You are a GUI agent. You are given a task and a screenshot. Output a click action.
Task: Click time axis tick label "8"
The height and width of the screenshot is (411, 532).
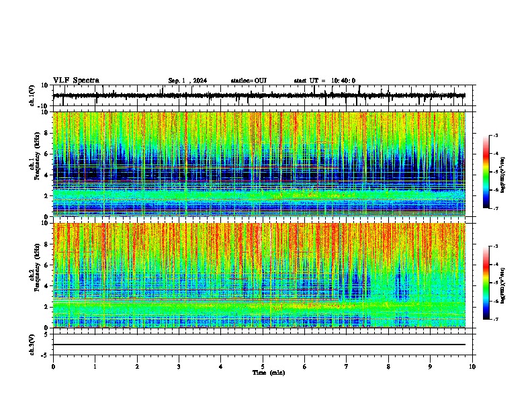point(388,367)
